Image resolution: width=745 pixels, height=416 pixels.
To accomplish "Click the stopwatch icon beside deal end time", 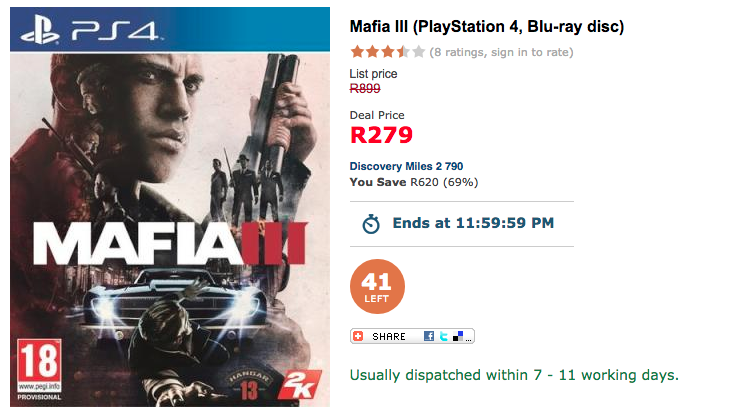I will (x=371, y=224).
